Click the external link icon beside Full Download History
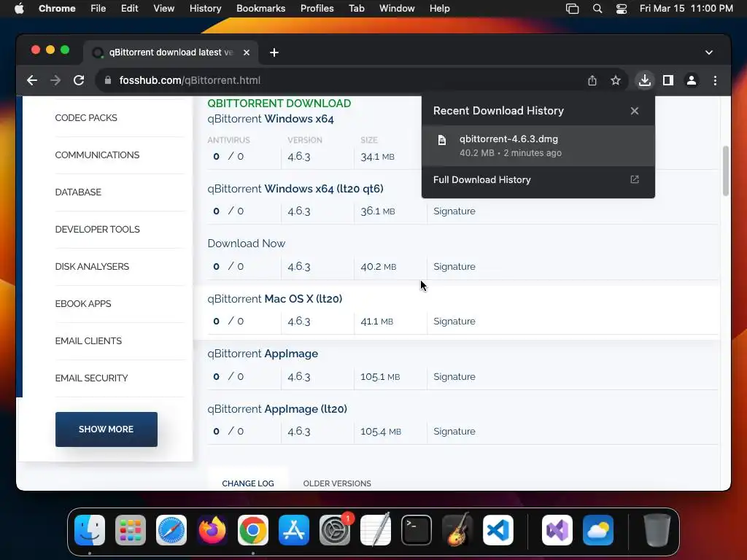 (635, 179)
